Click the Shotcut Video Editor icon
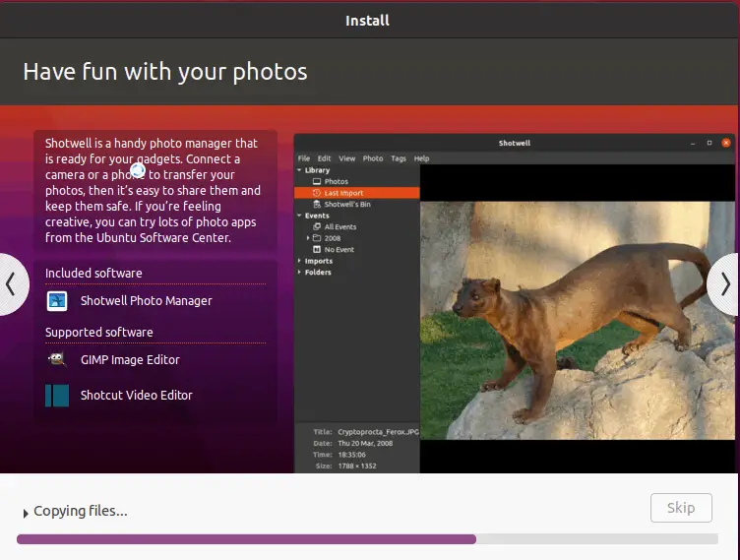Screen dimensions: 740x560 pos(57,396)
